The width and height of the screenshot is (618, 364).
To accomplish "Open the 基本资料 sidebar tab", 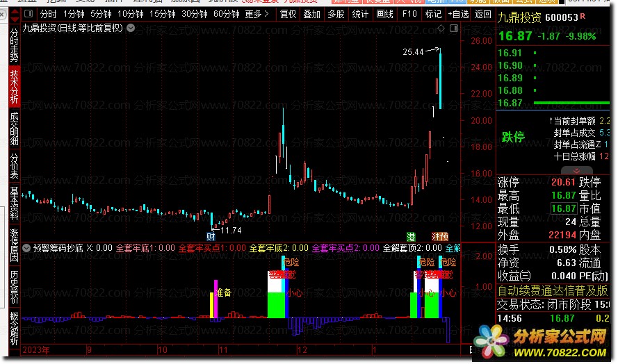I will click(14, 204).
